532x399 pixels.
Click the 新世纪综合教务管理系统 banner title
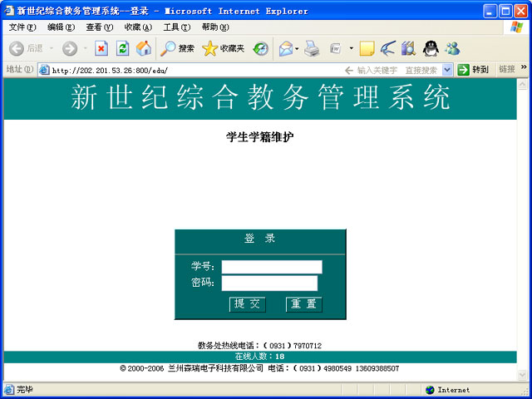260,98
